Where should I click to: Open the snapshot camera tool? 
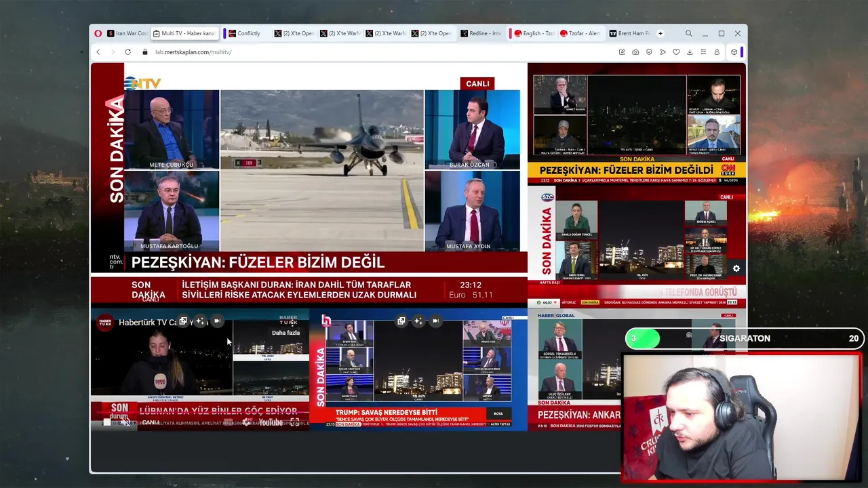pyautogui.click(x=635, y=52)
